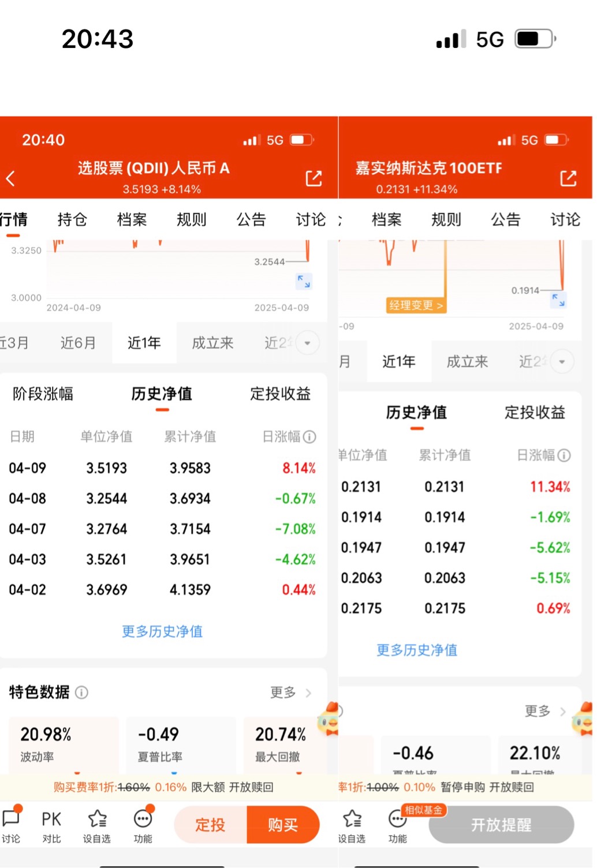Select 成立来 period in left chart
This screenshot has width=597, height=868.
click(x=212, y=343)
